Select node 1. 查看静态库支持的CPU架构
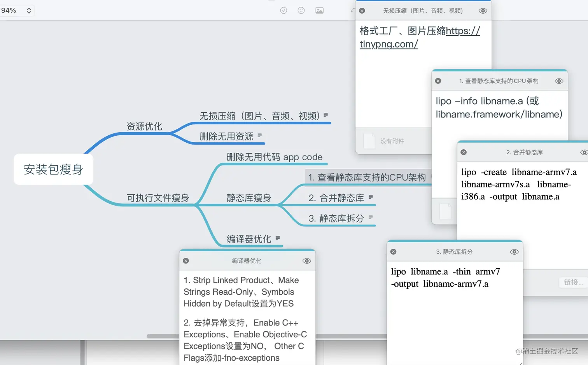Screen dimensions: 588x365 (367, 177)
